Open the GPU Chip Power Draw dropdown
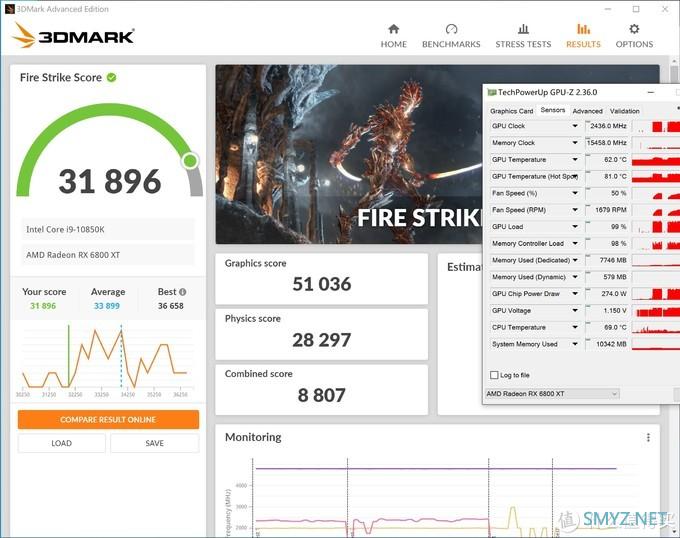680x538 pixels. point(575,293)
